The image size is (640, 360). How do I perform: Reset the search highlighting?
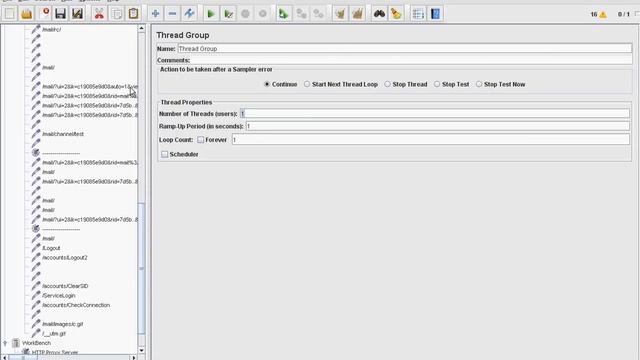[396, 14]
